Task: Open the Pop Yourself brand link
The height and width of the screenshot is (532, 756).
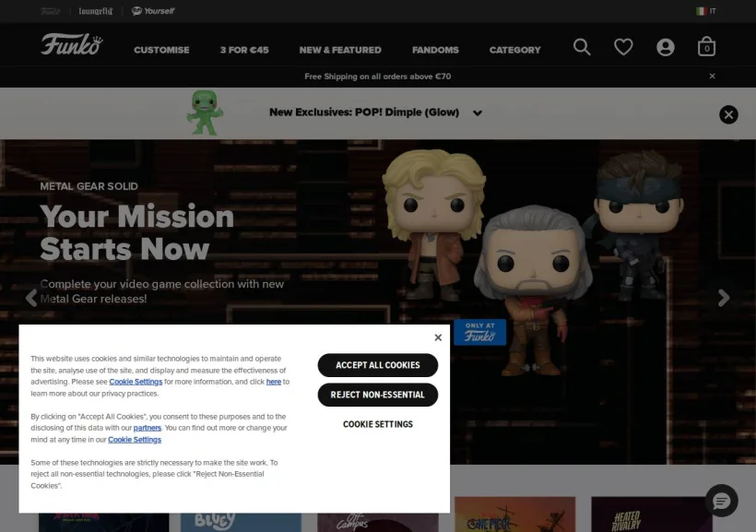Action: (x=153, y=11)
